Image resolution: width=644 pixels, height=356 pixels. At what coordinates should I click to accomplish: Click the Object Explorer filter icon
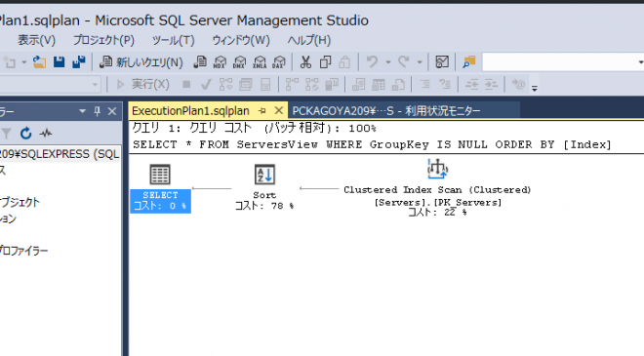click(x=7, y=133)
